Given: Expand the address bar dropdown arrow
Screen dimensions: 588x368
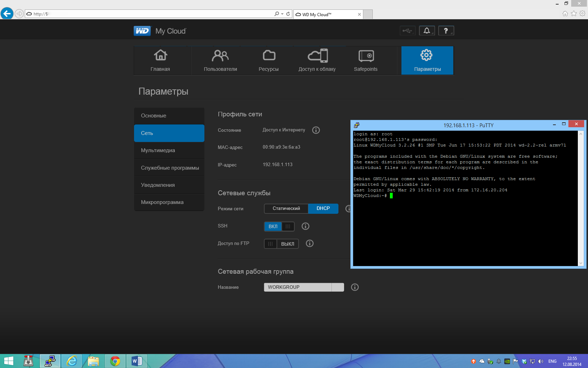Looking at the screenshot, I should (282, 14).
